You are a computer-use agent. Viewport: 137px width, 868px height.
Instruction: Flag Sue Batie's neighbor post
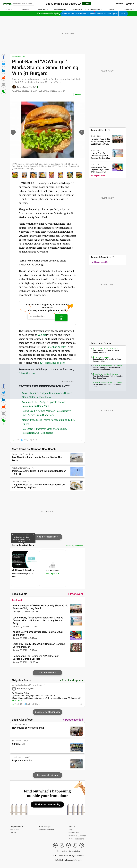[x=81, y=704]
